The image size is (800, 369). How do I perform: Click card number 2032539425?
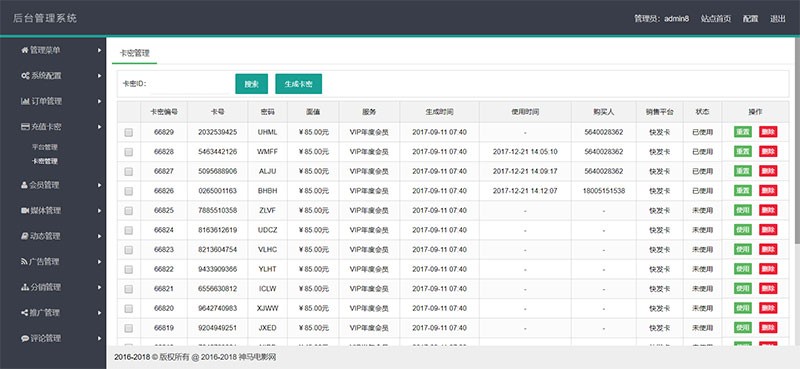coord(217,132)
